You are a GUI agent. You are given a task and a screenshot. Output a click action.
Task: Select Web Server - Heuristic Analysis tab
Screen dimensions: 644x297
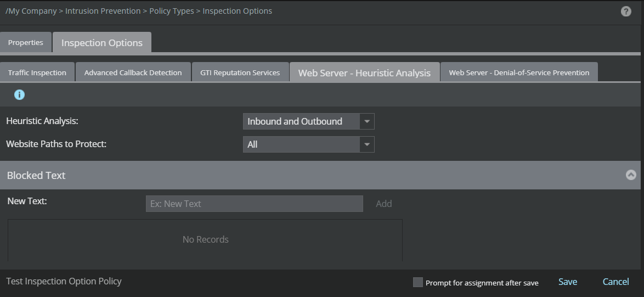click(x=364, y=72)
